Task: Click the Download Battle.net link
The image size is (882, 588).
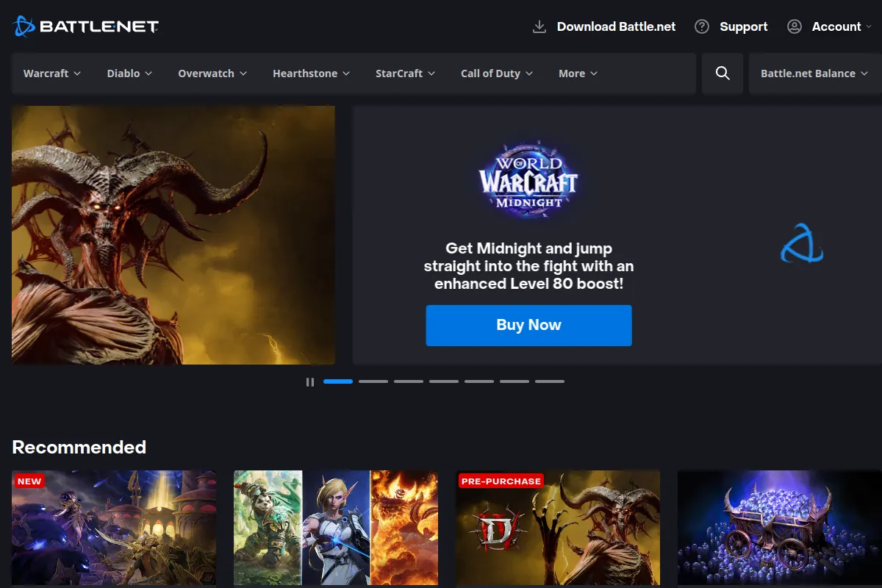Action: pos(616,26)
